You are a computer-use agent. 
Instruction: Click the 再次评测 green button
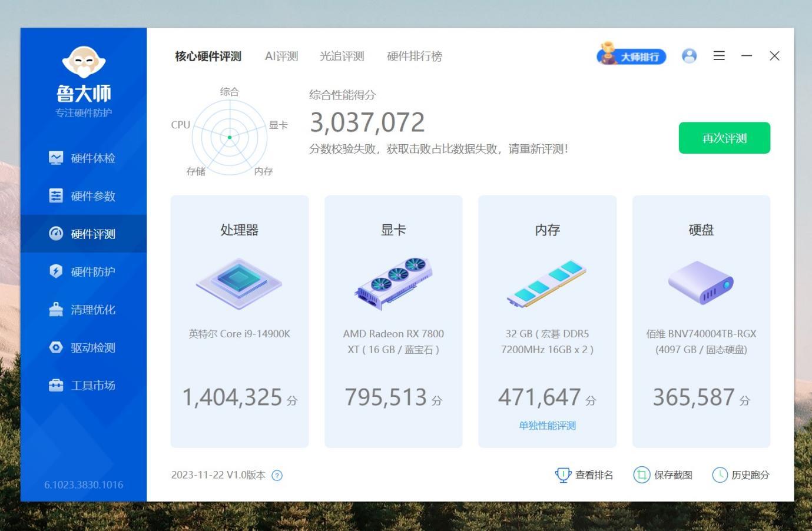coord(724,138)
